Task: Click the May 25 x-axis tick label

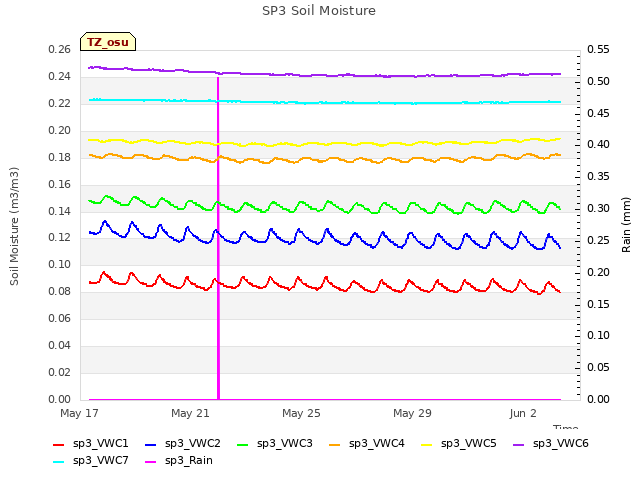Action: 301,413
